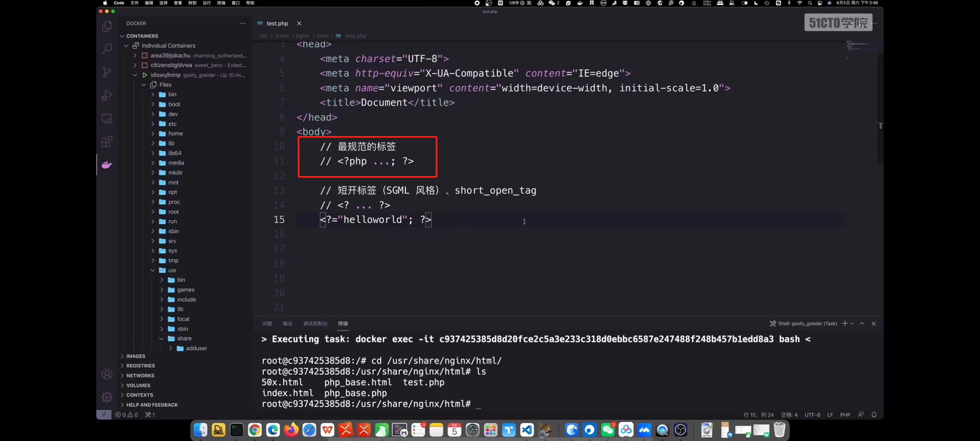Click PHP language mode in status bar

845,414
